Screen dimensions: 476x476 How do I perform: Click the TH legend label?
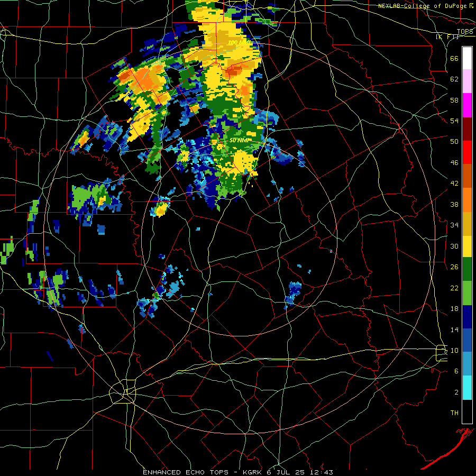(x=454, y=413)
